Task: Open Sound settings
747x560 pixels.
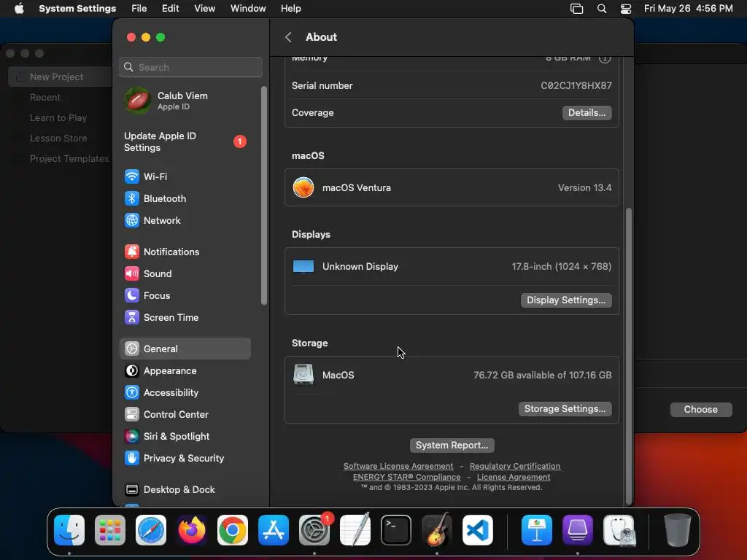Action: [x=185, y=274]
